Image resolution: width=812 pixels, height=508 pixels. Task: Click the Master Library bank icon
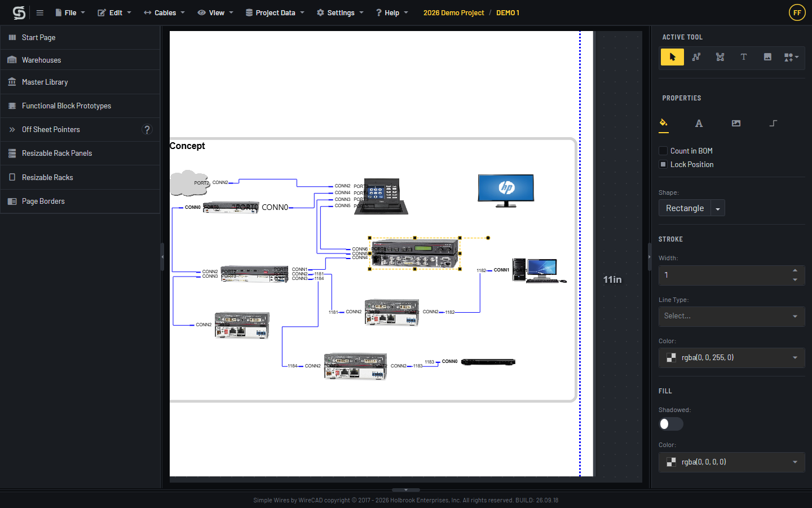pos(12,82)
